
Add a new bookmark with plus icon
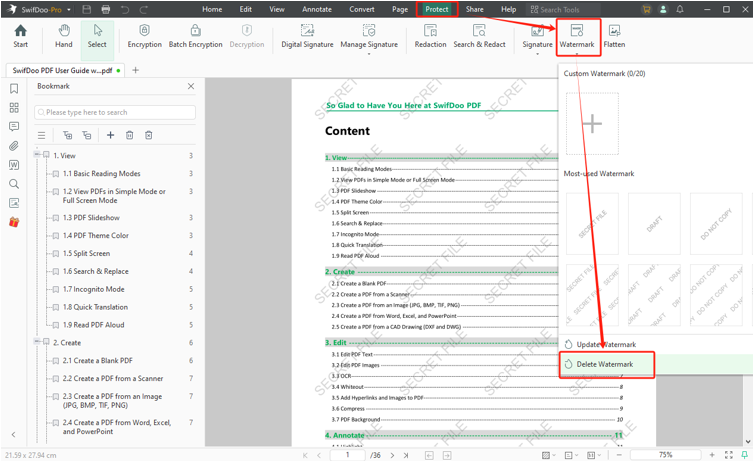pos(110,135)
